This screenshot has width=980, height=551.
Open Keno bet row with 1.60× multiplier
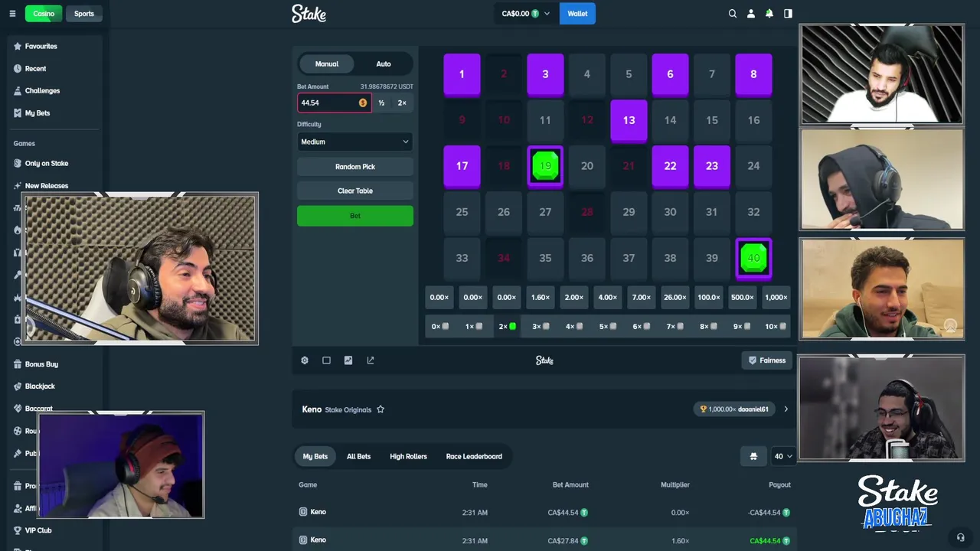[x=544, y=540]
